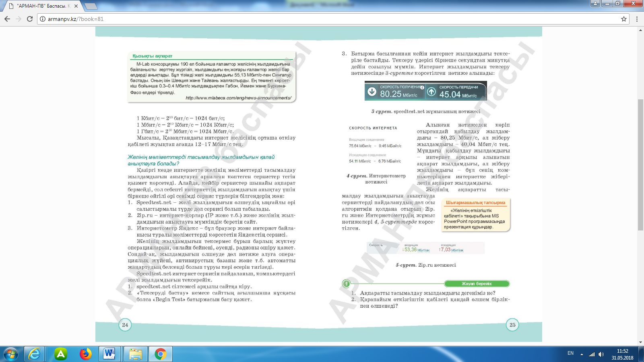Show hidden system tray icons
This screenshot has height=362, width=644.
point(582,354)
